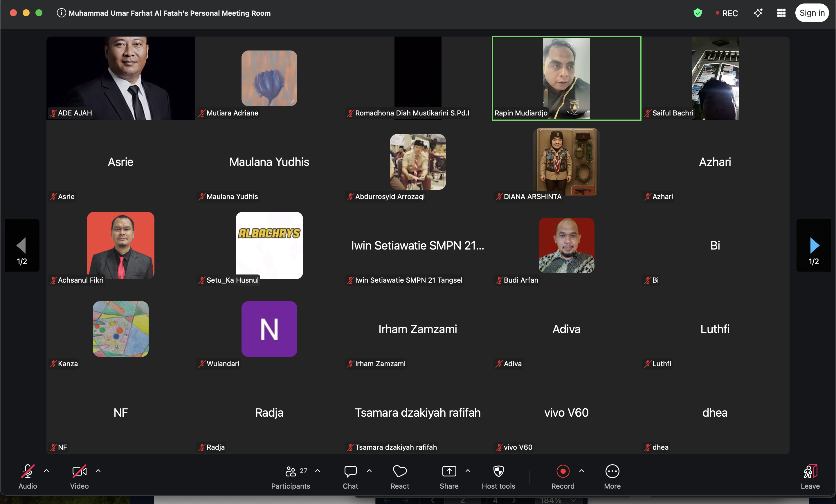This screenshot has width=836, height=504.
Task: Click the AI Companion sparkle icon
Action: click(x=758, y=13)
